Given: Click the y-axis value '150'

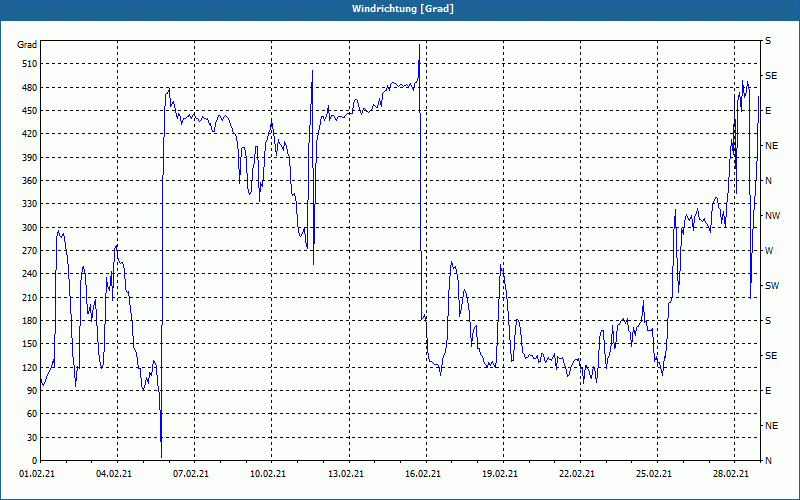Looking at the screenshot, I should click(30, 344).
